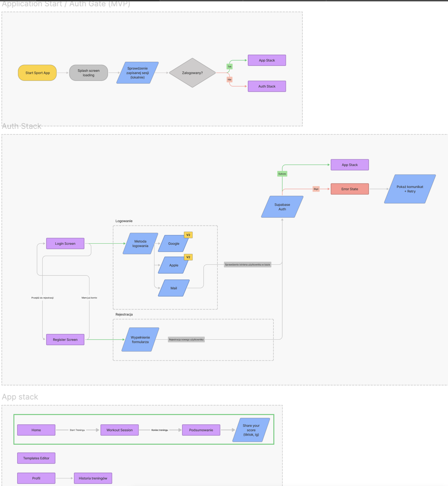Click the Templates Editor node

pos(36,458)
